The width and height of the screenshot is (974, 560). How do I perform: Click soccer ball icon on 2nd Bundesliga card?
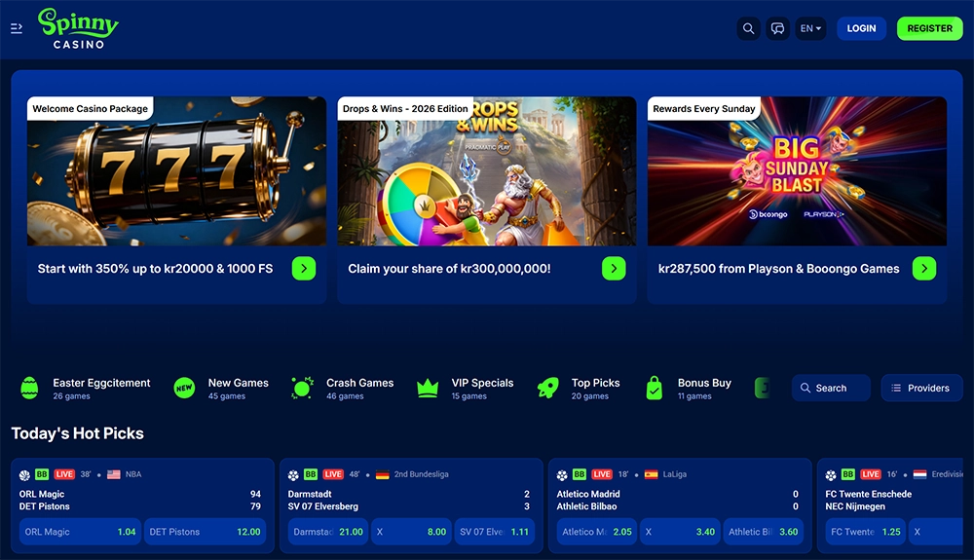(293, 475)
